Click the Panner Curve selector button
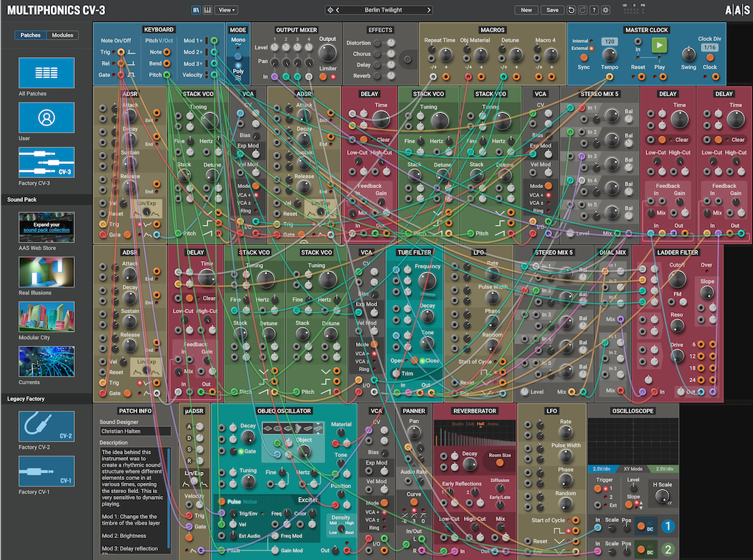753x560 pixels. [x=413, y=503]
